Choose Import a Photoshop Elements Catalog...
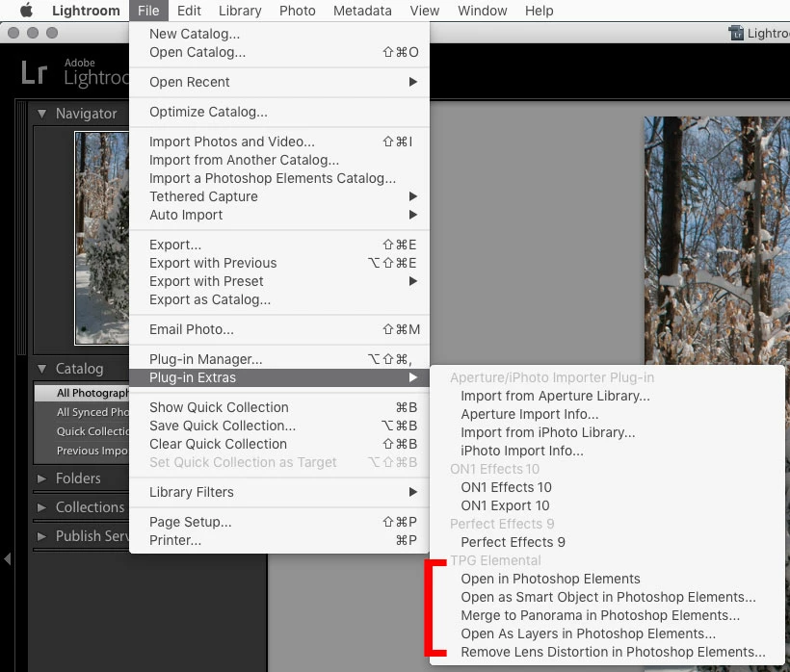 (x=279, y=178)
